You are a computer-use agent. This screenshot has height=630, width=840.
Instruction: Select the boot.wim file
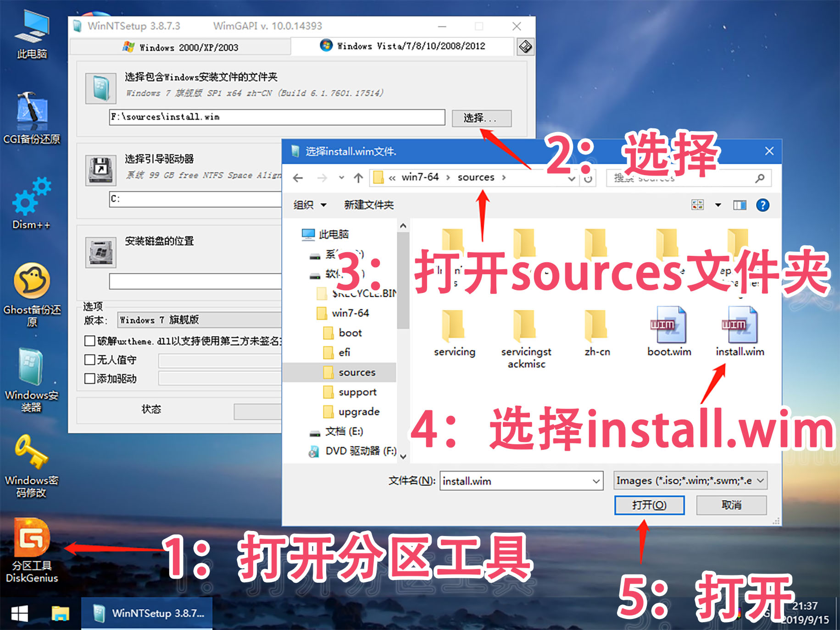point(669,332)
